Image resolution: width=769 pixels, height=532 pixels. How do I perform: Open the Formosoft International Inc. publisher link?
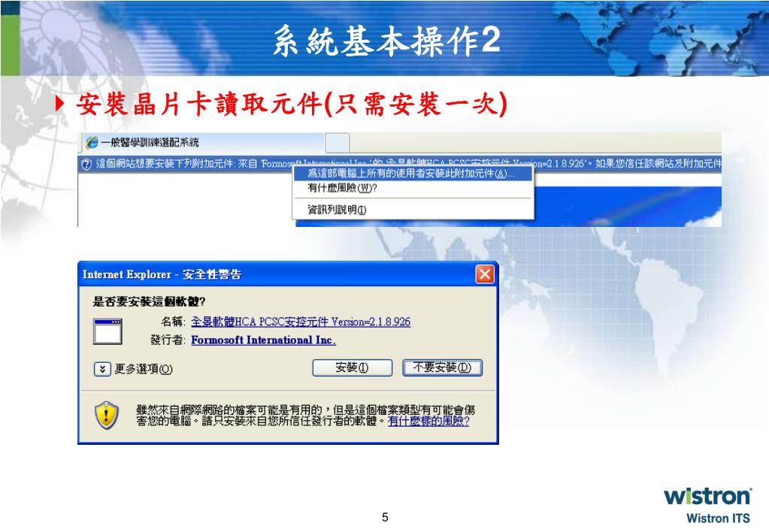[x=263, y=340]
